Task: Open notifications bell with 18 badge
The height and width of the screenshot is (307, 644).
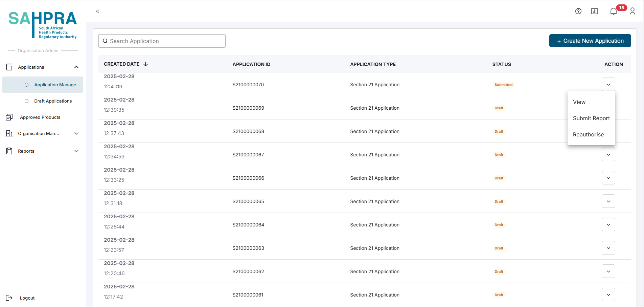Action: (614, 12)
